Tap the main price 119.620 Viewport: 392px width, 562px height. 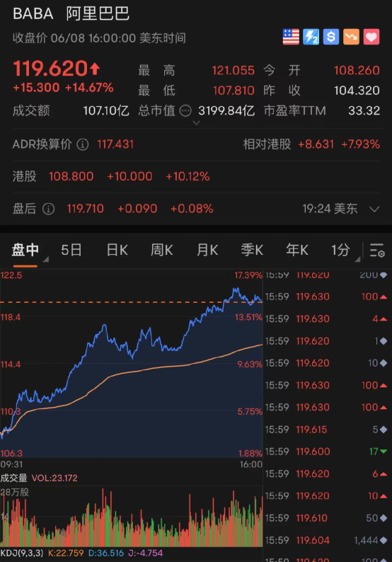pyautogui.click(x=50, y=69)
